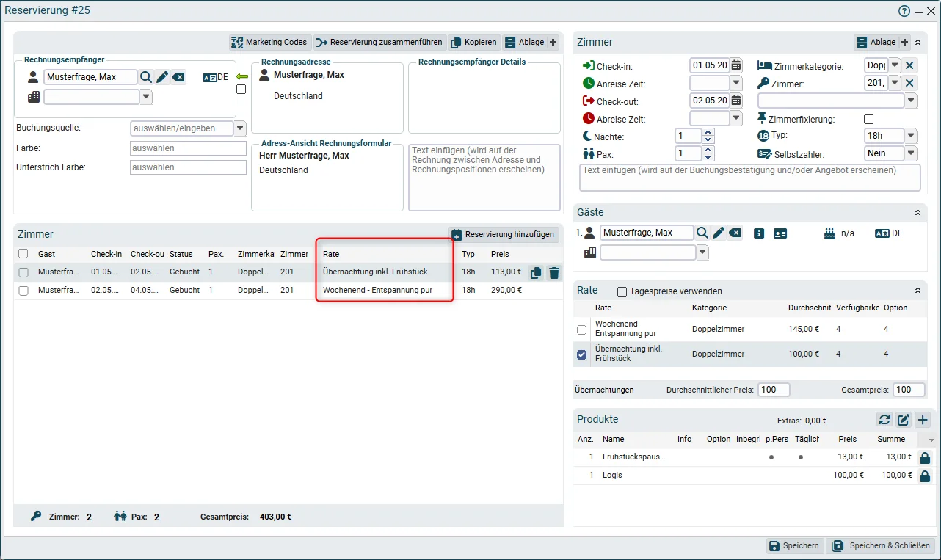Enable Tagespreise verwenden checkbox

622,291
